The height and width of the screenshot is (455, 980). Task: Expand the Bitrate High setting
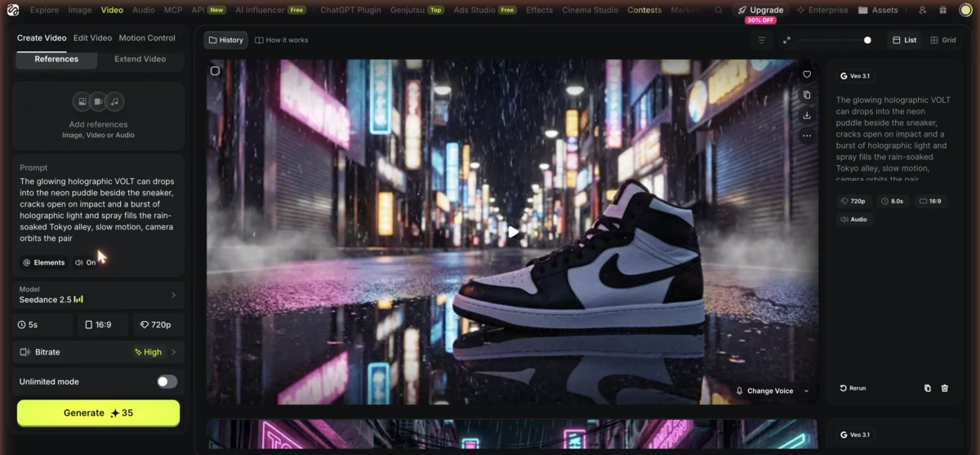point(98,352)
